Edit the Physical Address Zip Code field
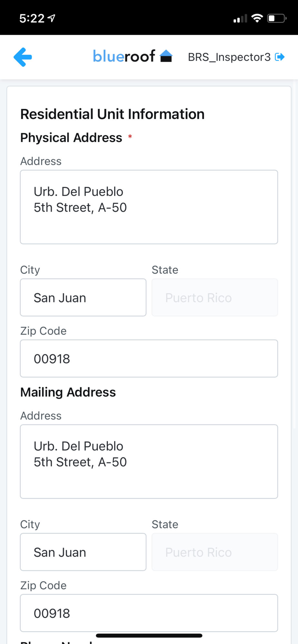 click(x=149, y=358)
